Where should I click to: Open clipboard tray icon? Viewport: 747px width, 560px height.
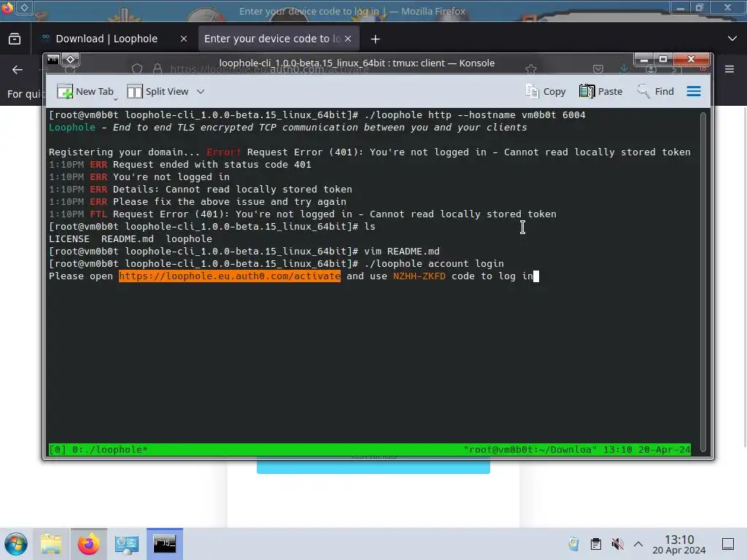coord(596,544)
